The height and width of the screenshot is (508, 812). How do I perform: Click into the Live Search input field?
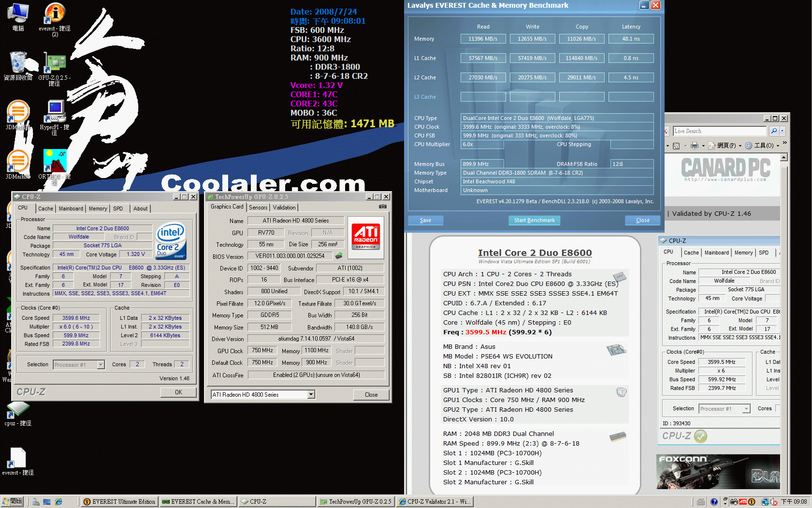719,131
